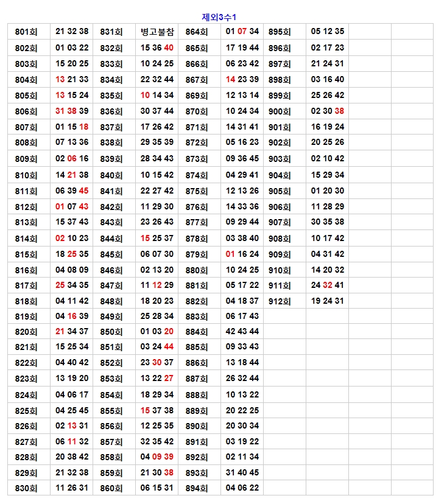447x504 pixels.
Task: Click the 830회 round label
Action: coord(26,488)
